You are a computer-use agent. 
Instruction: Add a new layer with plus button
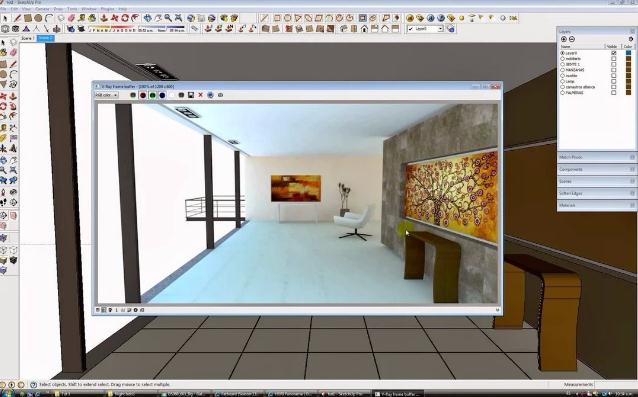[x=564, y=39]
